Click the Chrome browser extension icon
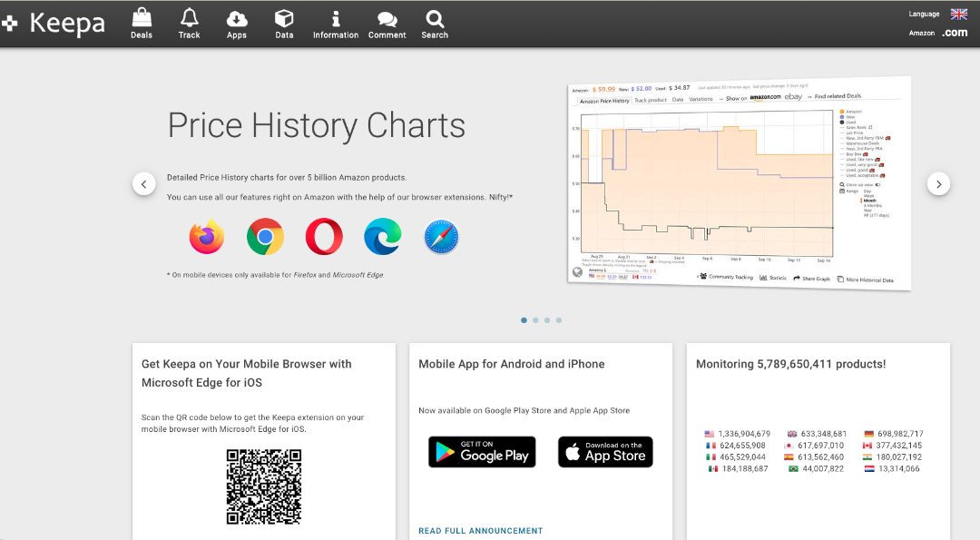Viewport: 980px width, 540px height. (265, 237)
